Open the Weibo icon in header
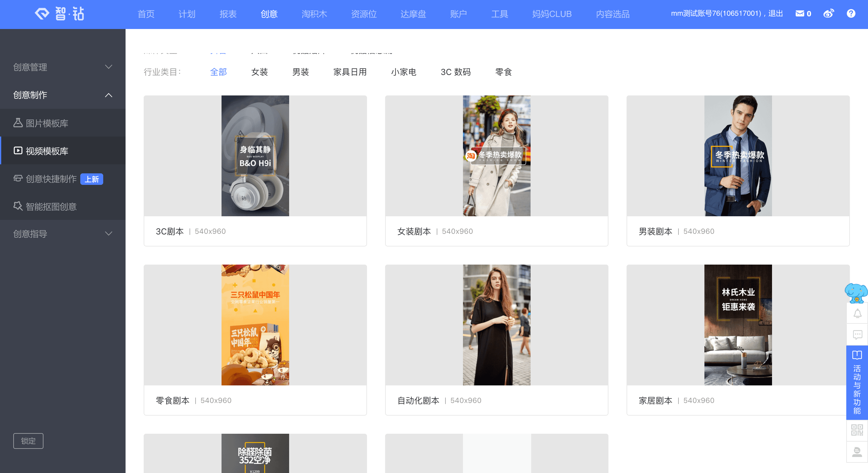This screenshot has height=473, width=868. (828, 14)
